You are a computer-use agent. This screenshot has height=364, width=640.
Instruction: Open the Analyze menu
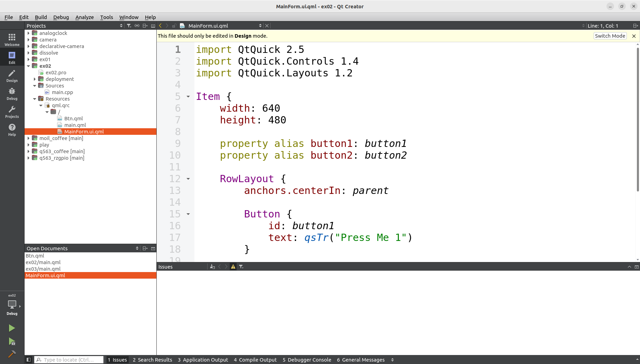(84, 17)
